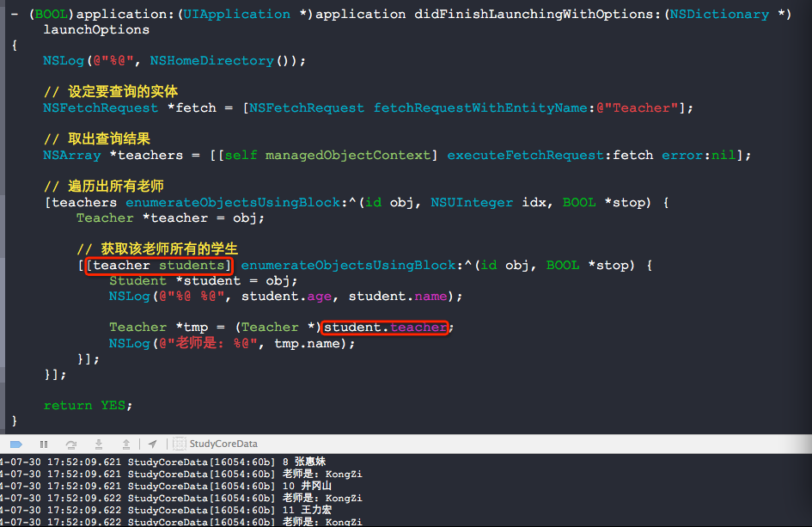Open the Simulate Location arrow icon
Image resolution: width=812 pixels, height=527 pixels.
(x=152, y=444)
